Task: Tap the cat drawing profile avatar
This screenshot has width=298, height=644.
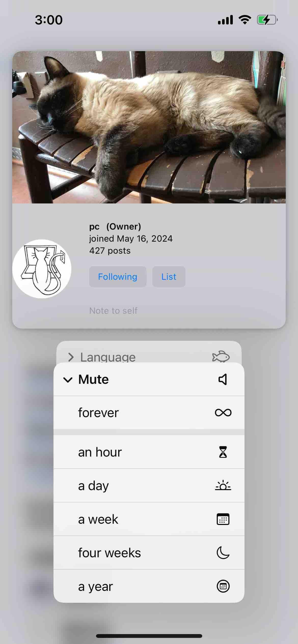Action: 42,269
